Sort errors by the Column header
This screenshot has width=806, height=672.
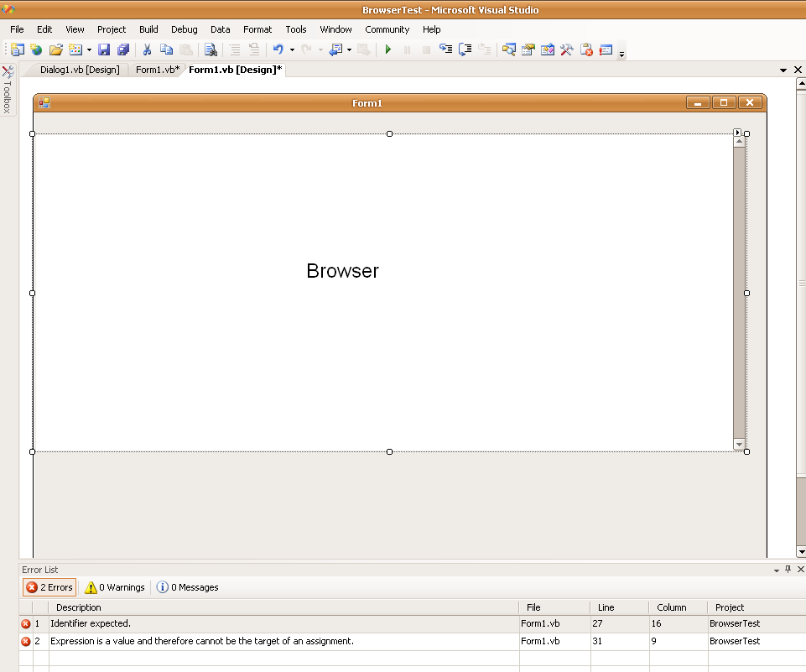click(x=679, y=607)
